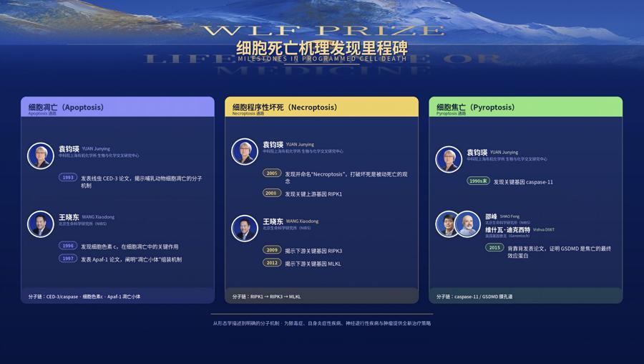Select the 2005 year badge

point(272,173)
